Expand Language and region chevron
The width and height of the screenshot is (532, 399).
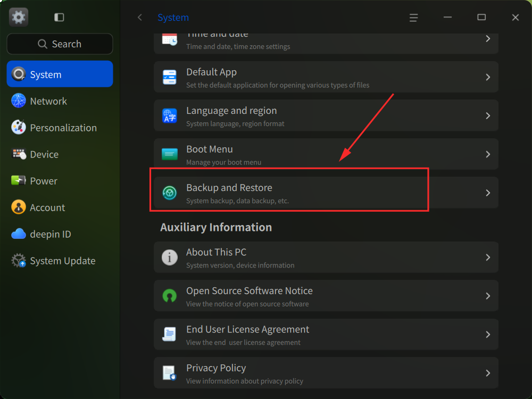pyautogui.click(x=488, y=115)
